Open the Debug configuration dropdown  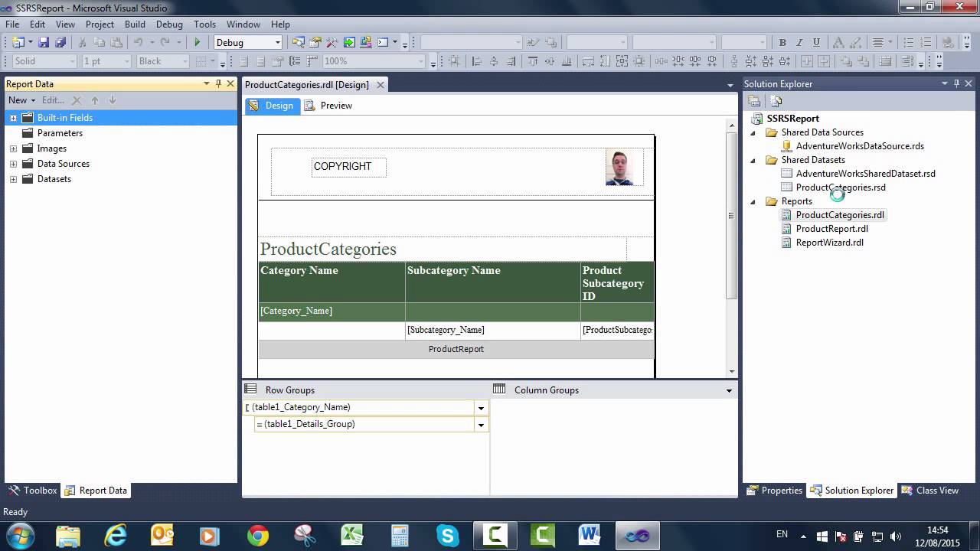(277, 43)
